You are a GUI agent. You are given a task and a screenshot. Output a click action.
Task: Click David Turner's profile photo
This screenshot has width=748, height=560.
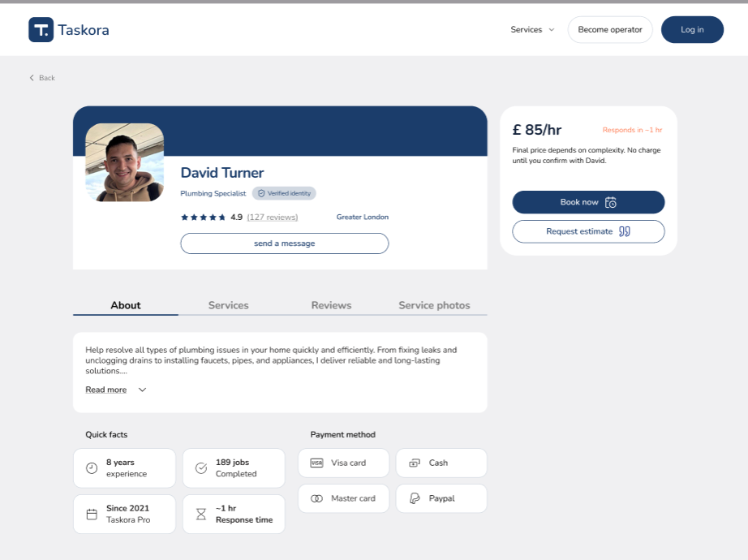point(124,162)
